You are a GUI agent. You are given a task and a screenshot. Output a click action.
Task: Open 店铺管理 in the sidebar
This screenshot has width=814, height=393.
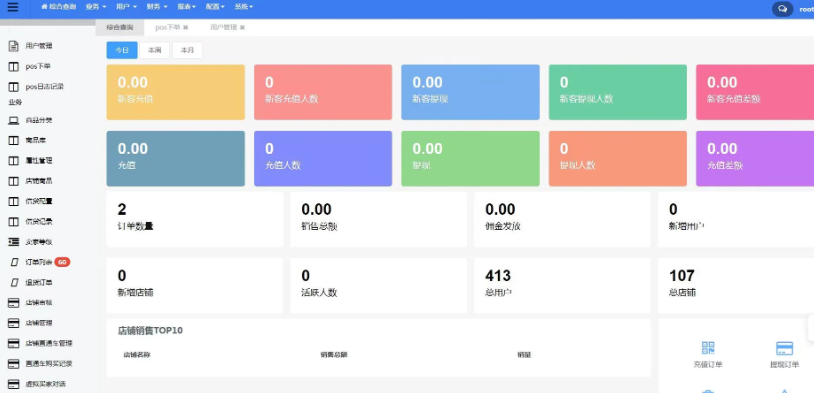[39, 323]
